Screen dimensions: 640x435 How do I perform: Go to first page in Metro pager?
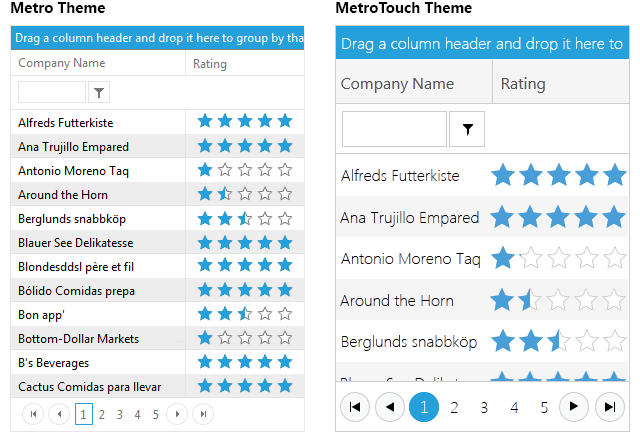pos(33,414)
